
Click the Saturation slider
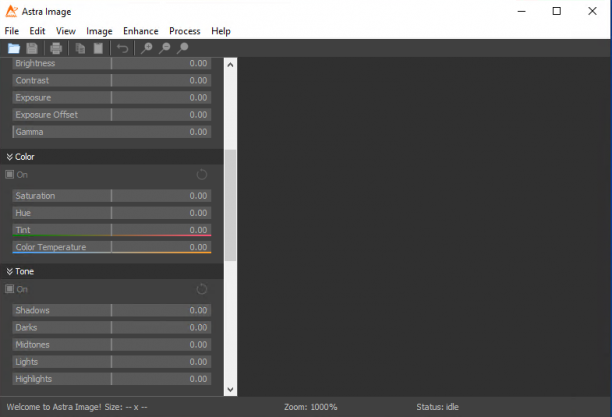[x=112, y=196]
